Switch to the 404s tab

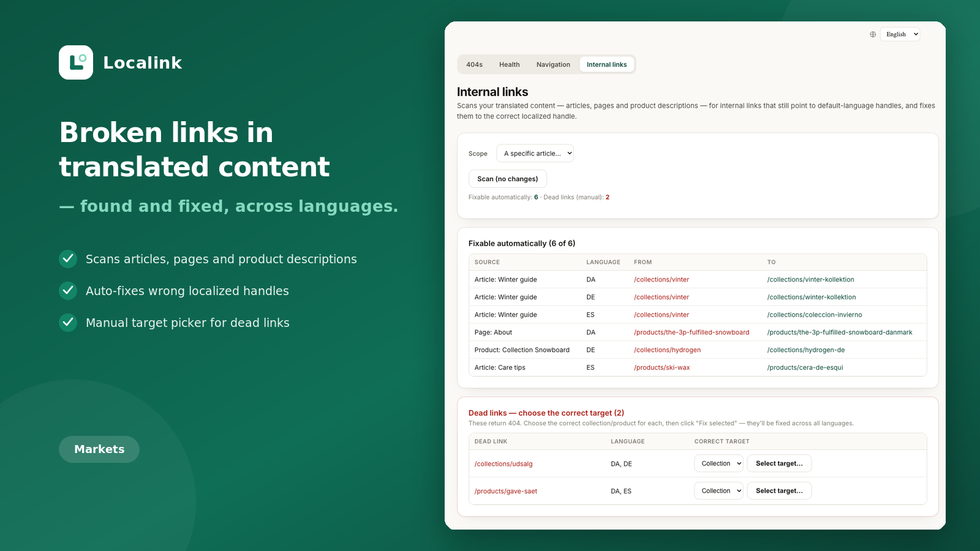click(x=474, y=64)
